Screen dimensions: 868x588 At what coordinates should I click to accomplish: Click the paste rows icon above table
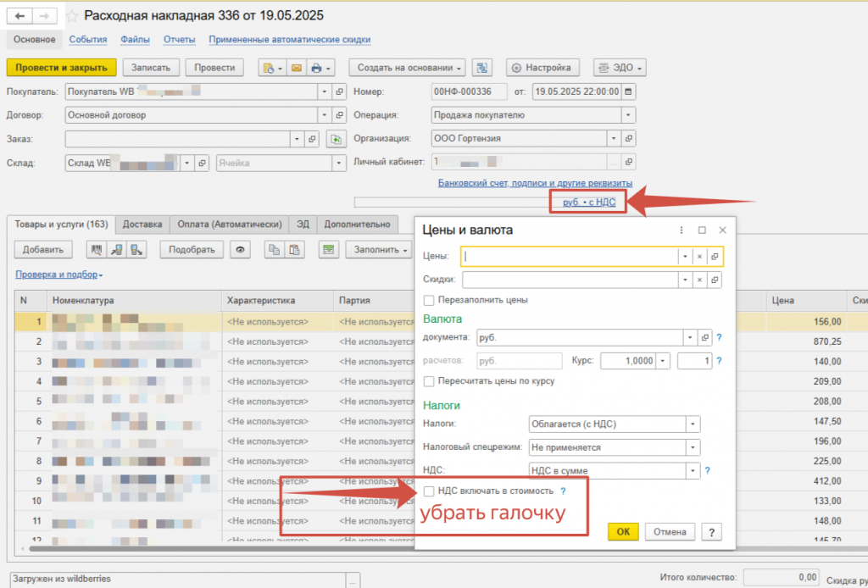(294, 249)
